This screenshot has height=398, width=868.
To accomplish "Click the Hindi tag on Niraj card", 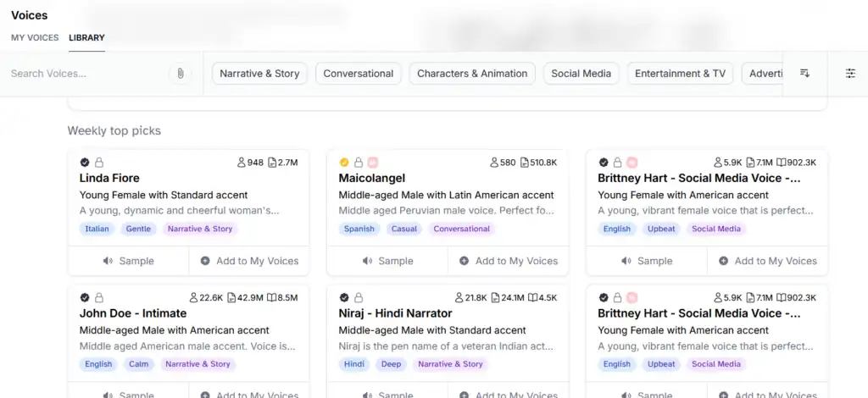I will point(354,364).
